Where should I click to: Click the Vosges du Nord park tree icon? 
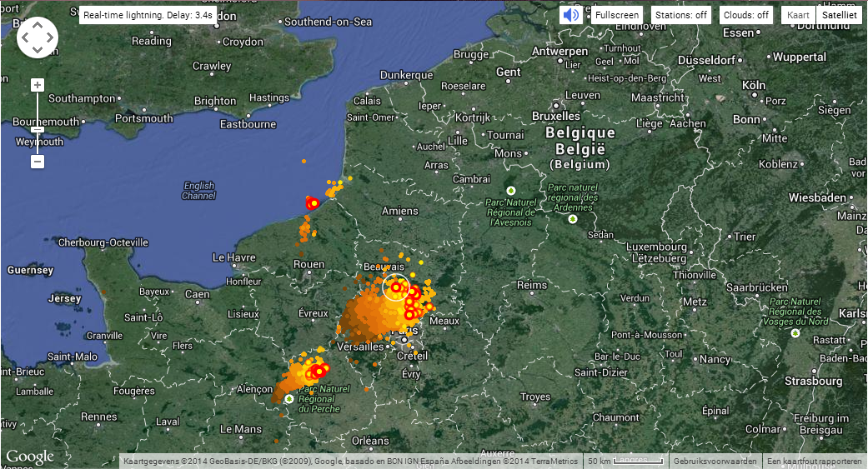coord(795,333)
